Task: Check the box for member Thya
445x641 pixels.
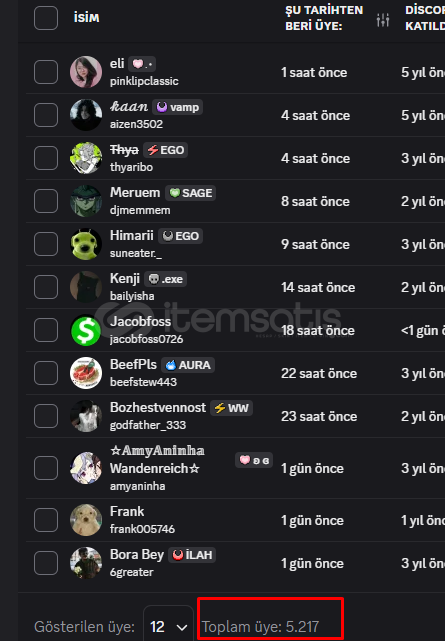Action: [46, 158]
